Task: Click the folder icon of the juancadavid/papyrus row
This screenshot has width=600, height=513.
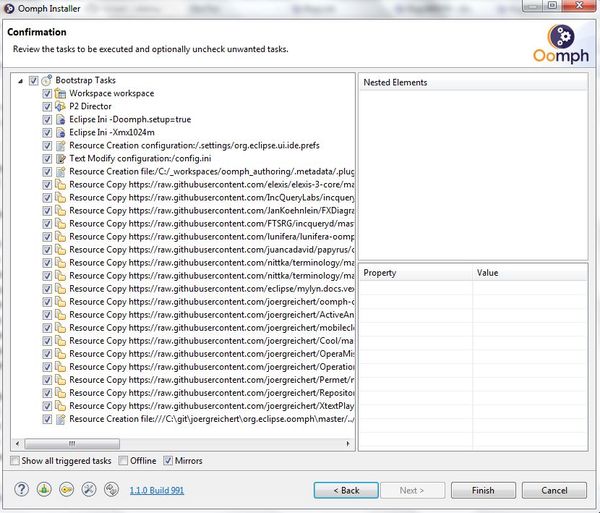Action: point(60,249)
